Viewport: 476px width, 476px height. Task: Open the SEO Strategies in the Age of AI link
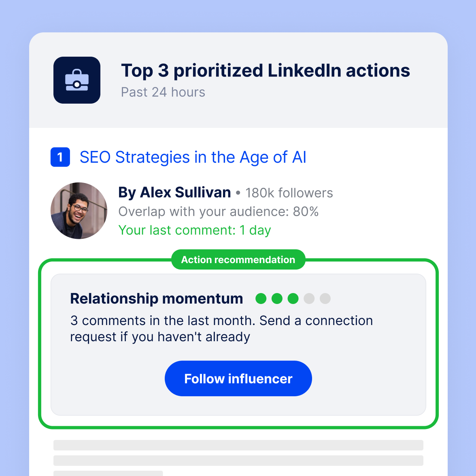coord(193,157)
